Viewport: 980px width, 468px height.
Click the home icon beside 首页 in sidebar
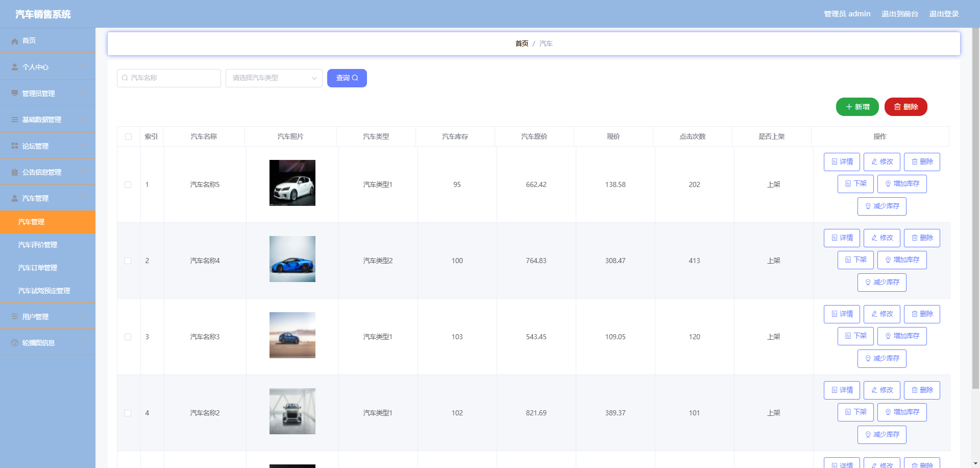coord(15,41)
